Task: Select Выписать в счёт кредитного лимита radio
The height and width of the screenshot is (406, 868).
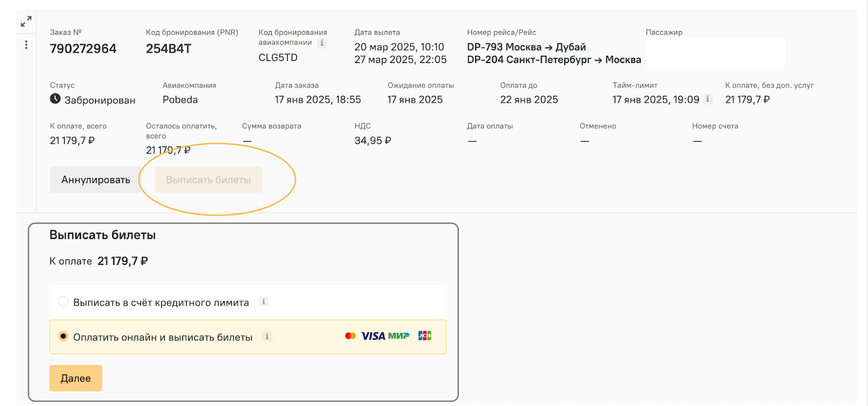Action: pos(63,302)
